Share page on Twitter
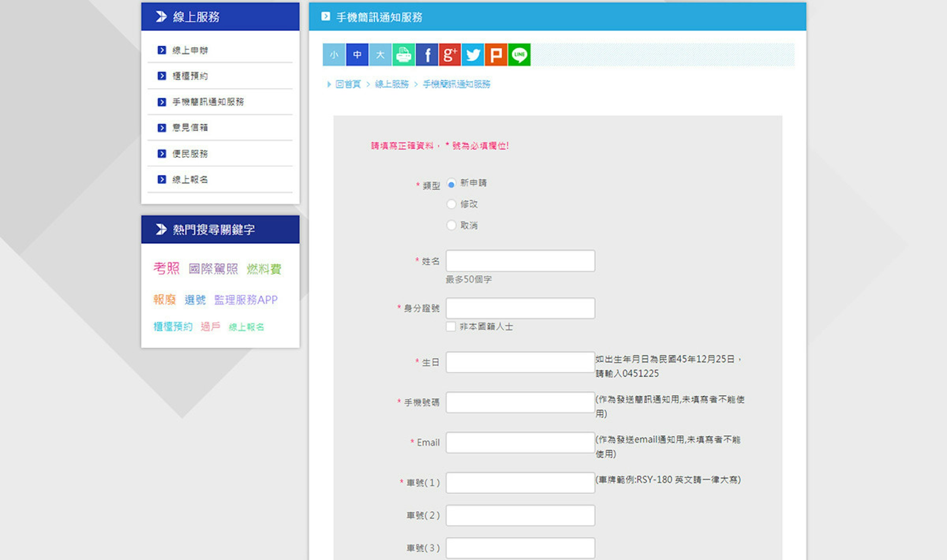The height and width of the screenshot is (560, 947). (x=473, y=54)
